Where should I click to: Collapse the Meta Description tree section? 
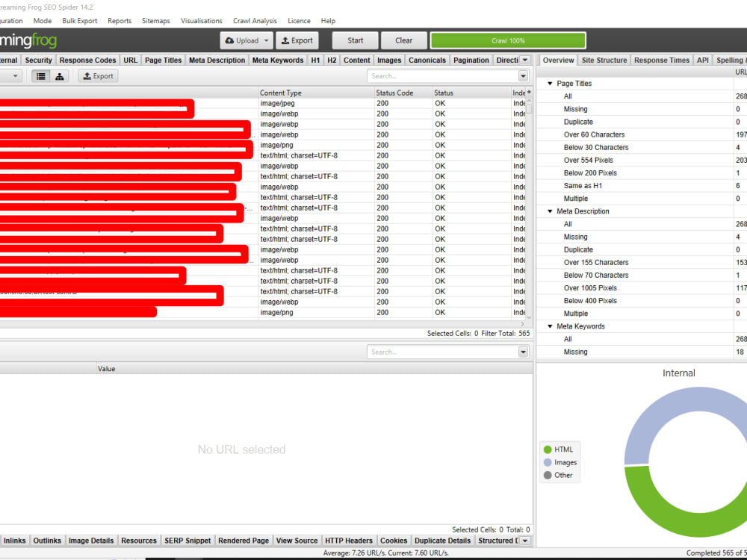point(551,211)
